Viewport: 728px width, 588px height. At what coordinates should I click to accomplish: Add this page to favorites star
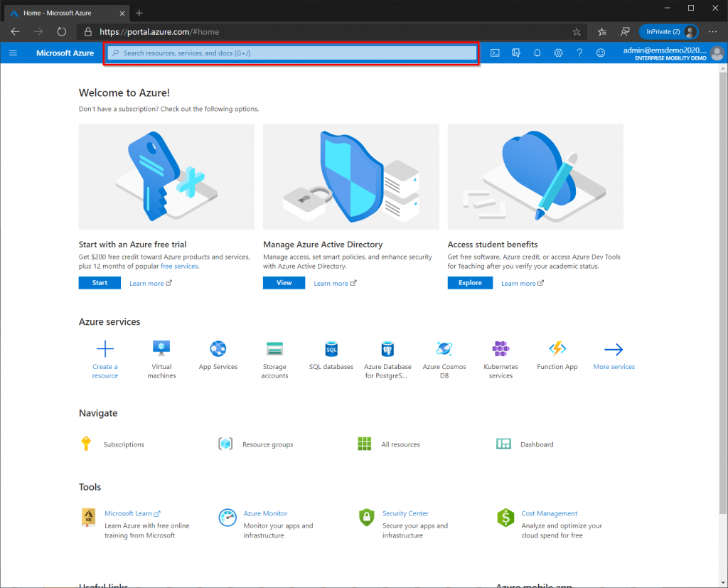tap(577, 32)
